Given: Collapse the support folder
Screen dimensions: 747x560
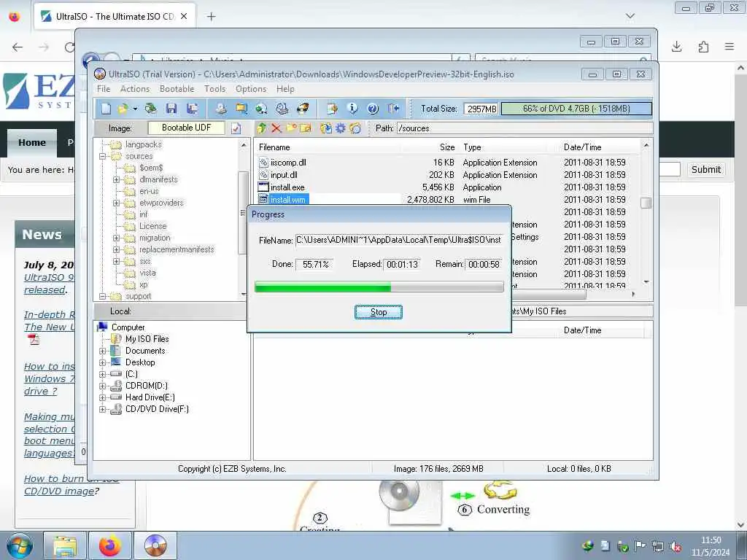Looking at the screenshot, I should pyautogui.click(x=102, y=296).
